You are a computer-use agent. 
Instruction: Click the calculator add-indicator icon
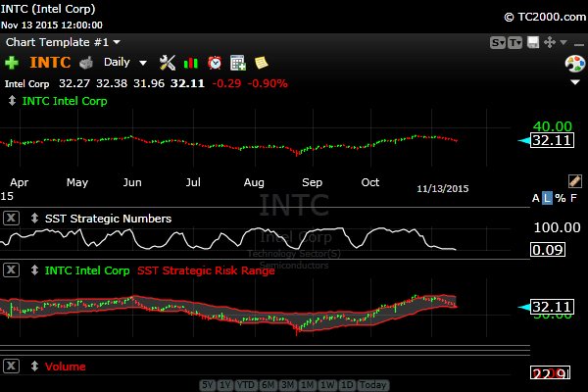point(237,63)
